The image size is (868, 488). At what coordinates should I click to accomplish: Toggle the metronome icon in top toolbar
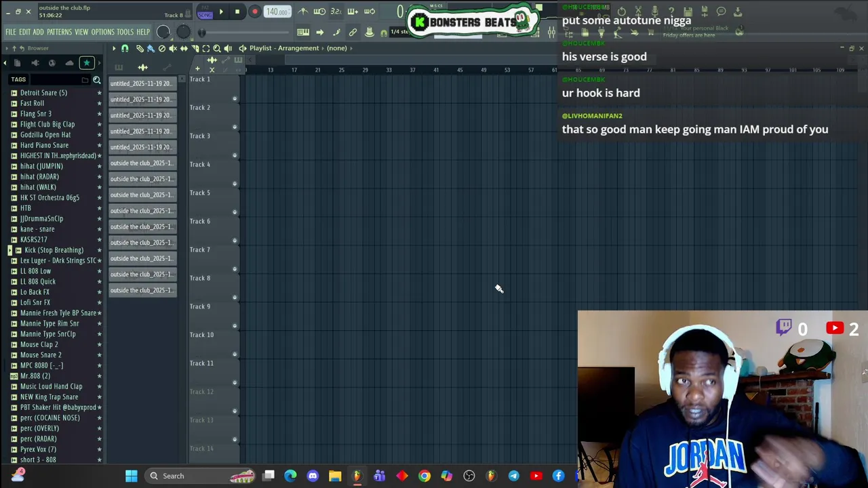(303, 11)
